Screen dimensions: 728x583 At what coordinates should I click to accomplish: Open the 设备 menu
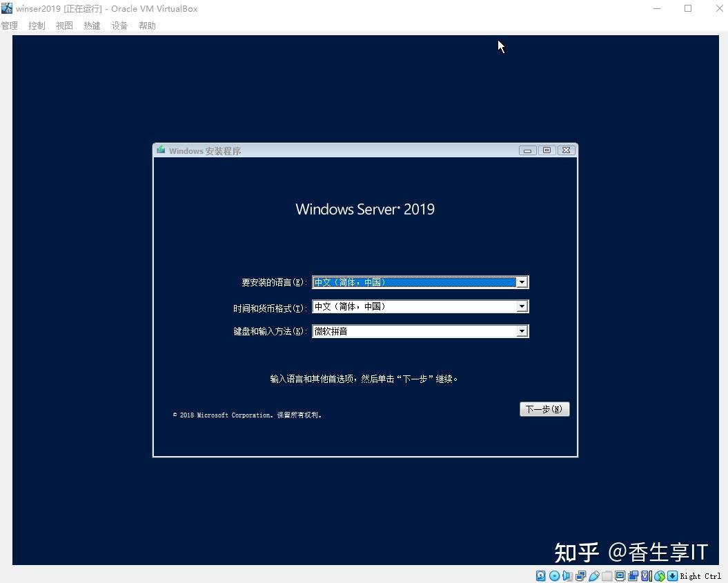[119, 26]
